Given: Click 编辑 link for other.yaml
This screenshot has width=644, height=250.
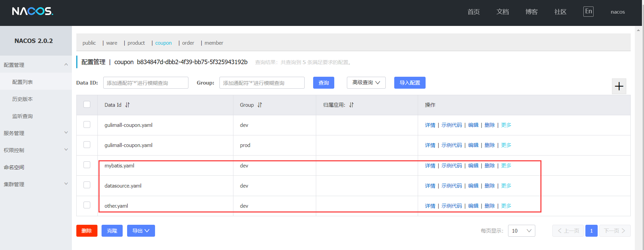Looking at the screenshot, I should tap(473, 206).
